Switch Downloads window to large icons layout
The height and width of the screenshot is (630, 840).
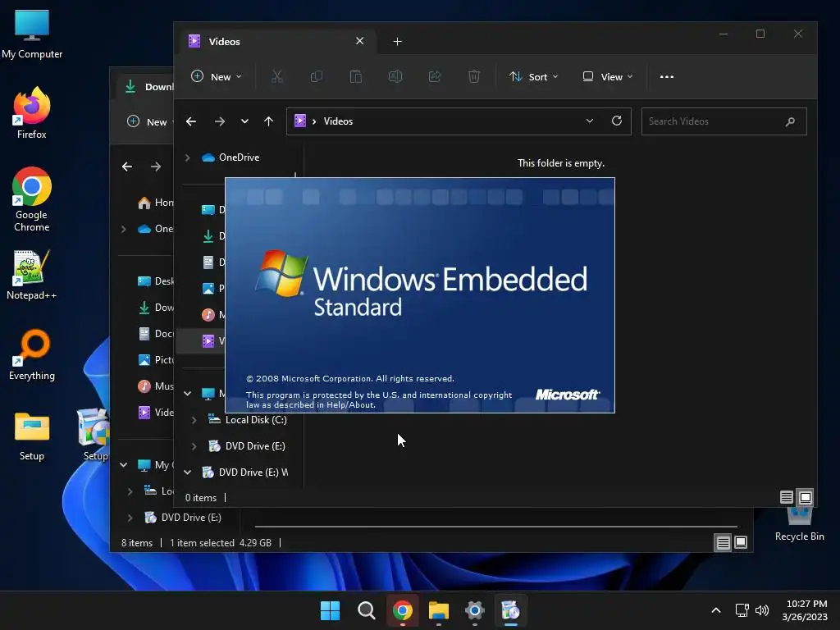point(741,543)
